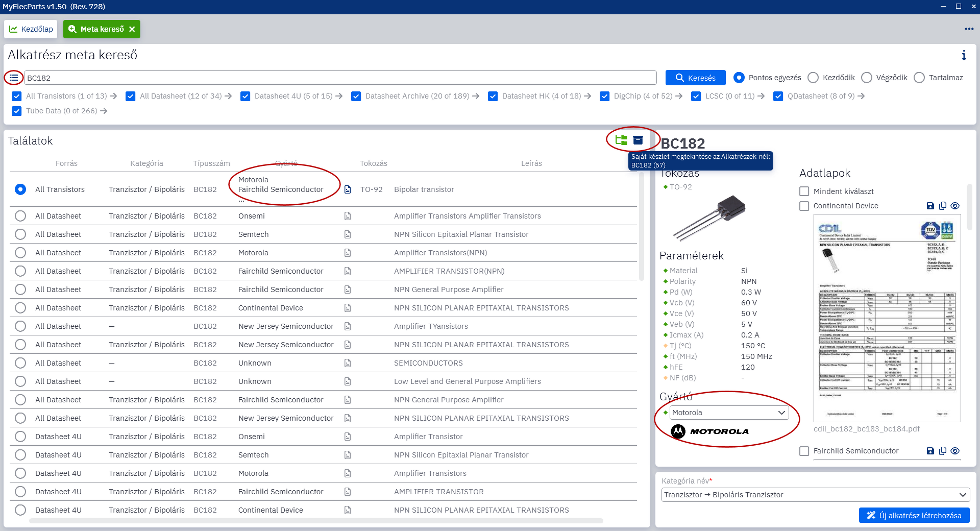Open datasheet icon in All Datasheet Semtech row
The image size is (980, 531).
click(348, 234)
